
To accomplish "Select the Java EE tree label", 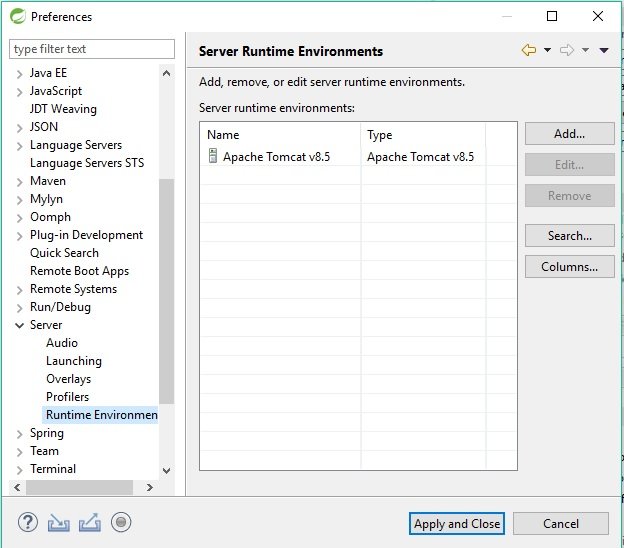I will [49, 73].
